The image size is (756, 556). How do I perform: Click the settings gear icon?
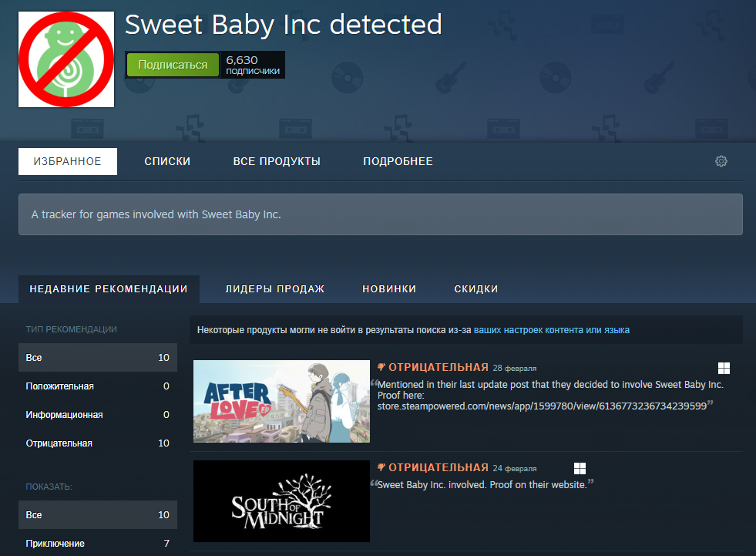[x=721, y=161]
